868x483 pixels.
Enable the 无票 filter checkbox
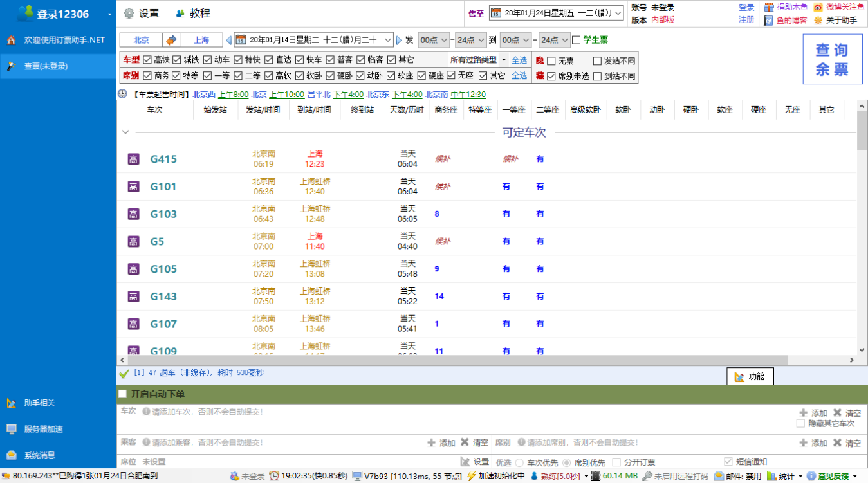[551, 61]
